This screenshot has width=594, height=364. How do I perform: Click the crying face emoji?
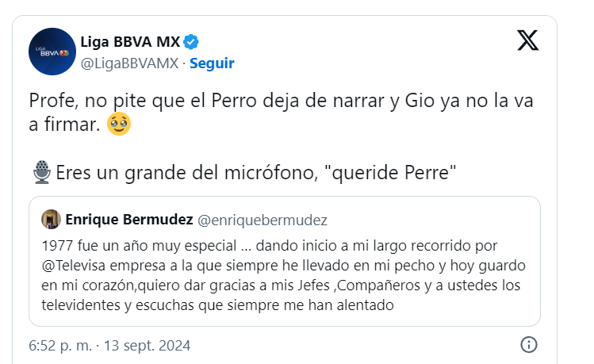(118, 125)
